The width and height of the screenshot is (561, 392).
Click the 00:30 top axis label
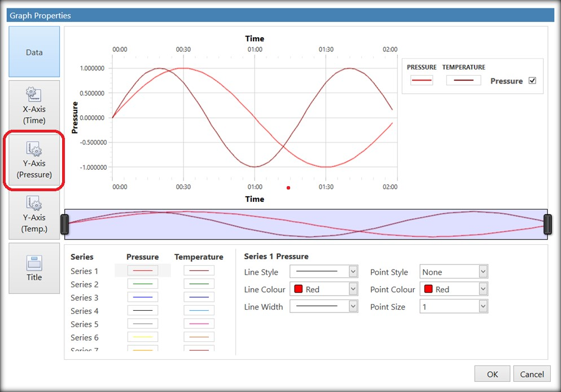[183, 50]
